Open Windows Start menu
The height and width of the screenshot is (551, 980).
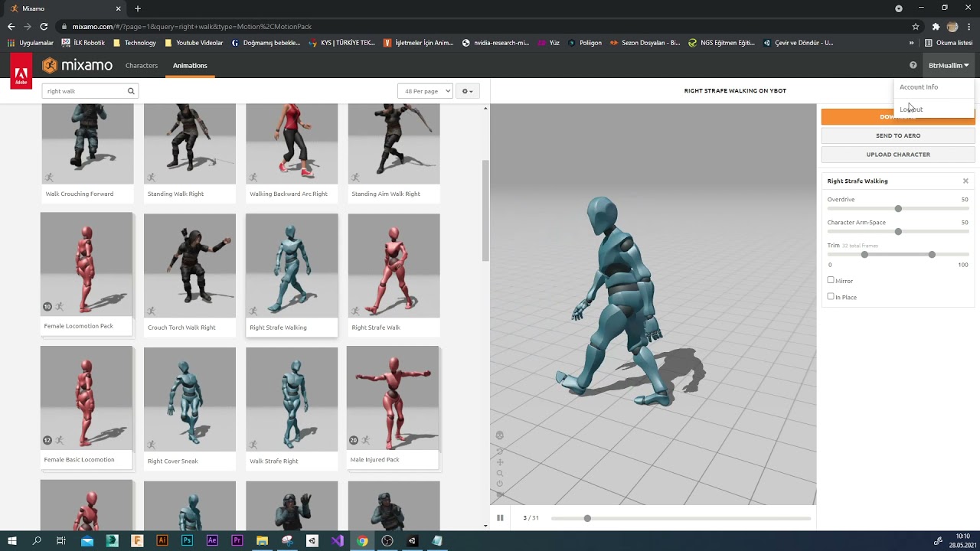pyautogui.click(x=12, y=541)
